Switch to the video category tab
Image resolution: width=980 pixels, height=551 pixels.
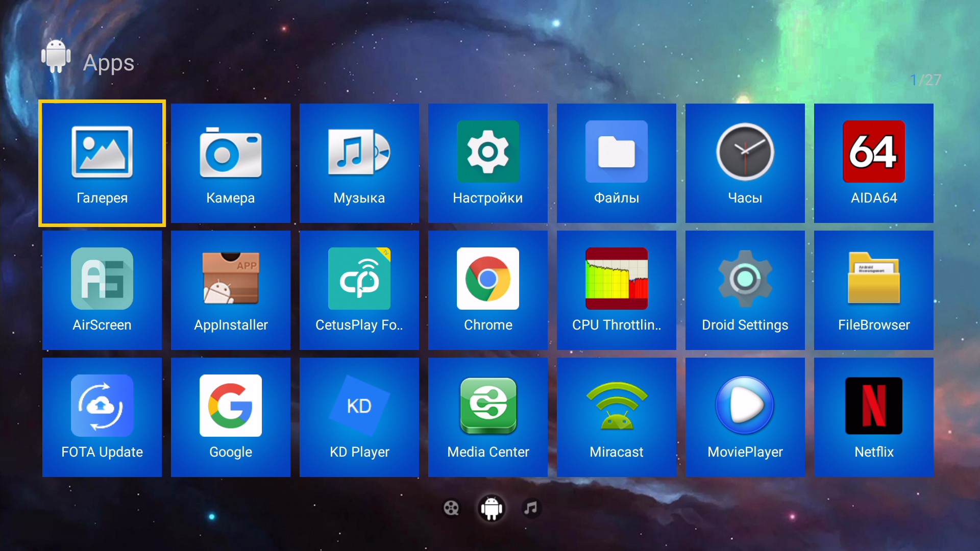451,508
